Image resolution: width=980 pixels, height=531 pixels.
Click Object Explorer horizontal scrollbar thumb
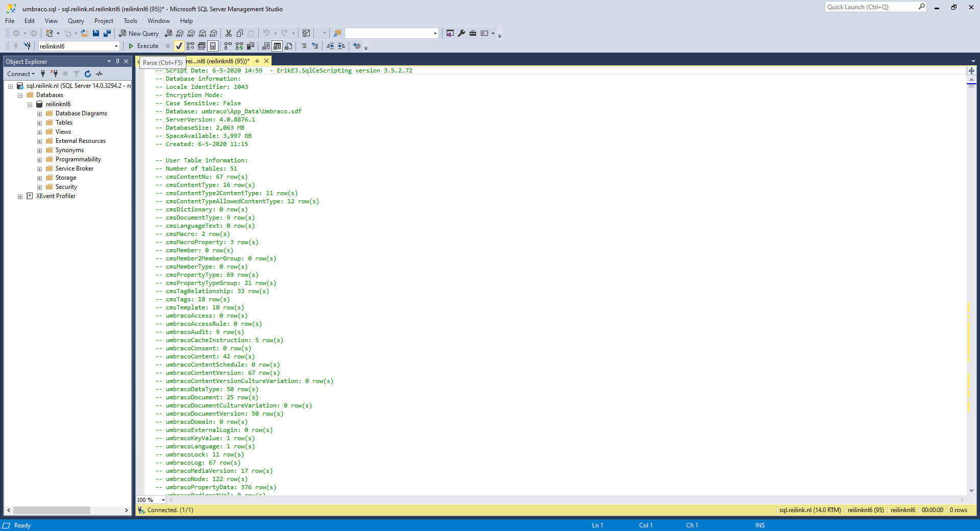click(52, 510)
